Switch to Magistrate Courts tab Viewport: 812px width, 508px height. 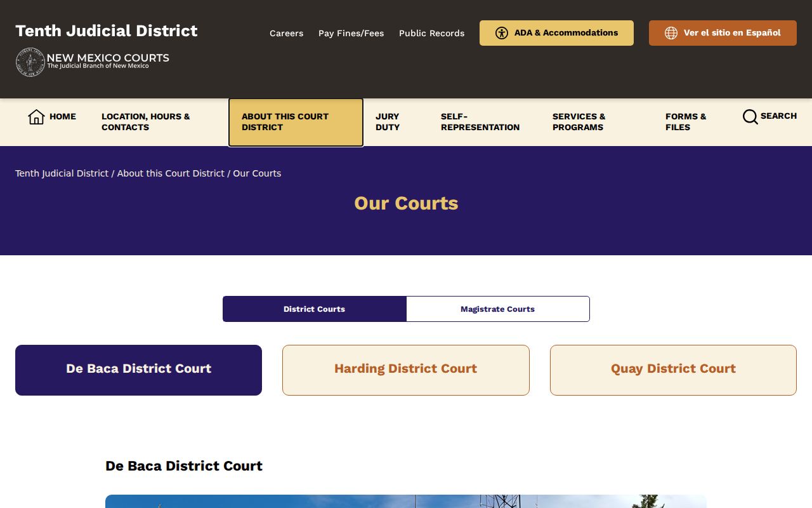click(497, 309)
